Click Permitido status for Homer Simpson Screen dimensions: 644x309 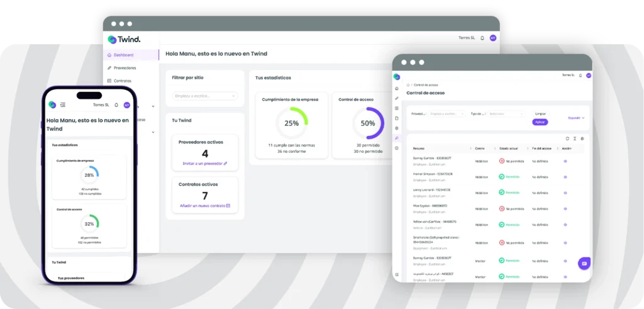point(509,177)
